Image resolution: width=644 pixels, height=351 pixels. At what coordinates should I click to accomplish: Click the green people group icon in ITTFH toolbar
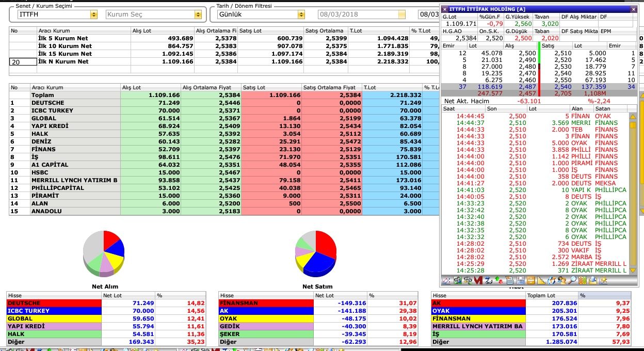[457, 281]
